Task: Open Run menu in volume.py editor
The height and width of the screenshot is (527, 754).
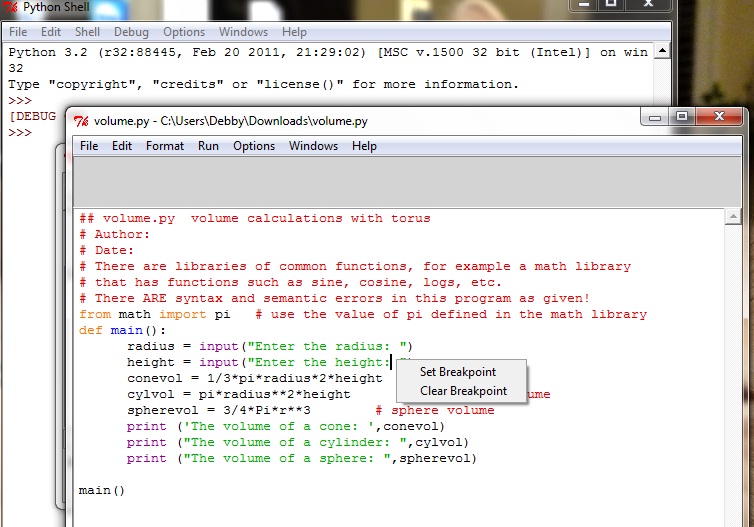Action: point(208,146)
